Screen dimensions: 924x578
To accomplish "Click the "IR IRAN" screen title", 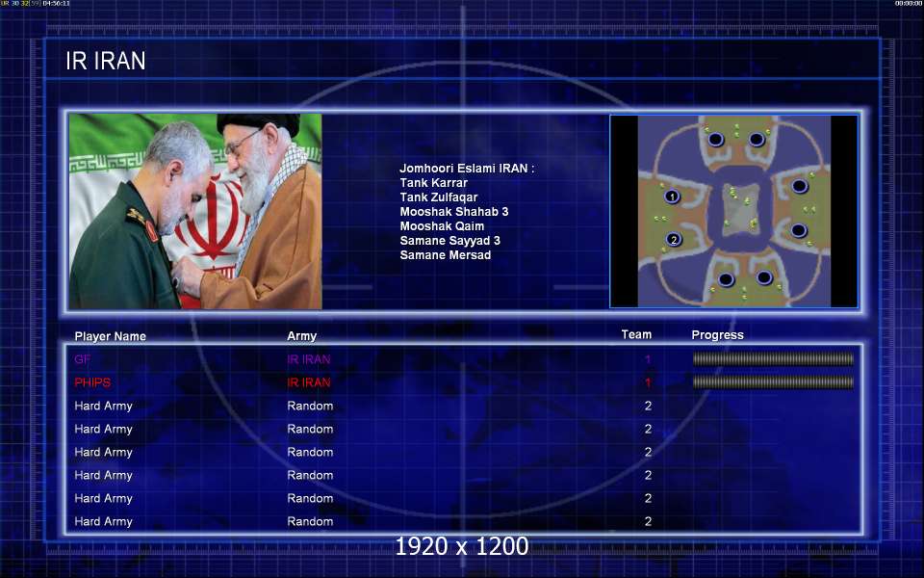I will pos(106,61).
